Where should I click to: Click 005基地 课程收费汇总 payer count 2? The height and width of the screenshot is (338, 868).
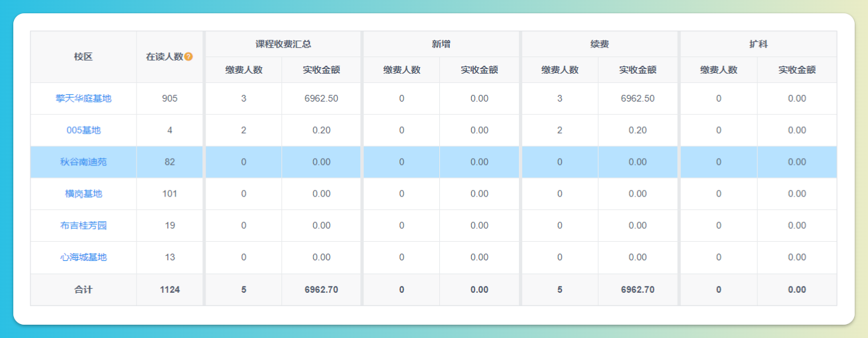(244, 130)
